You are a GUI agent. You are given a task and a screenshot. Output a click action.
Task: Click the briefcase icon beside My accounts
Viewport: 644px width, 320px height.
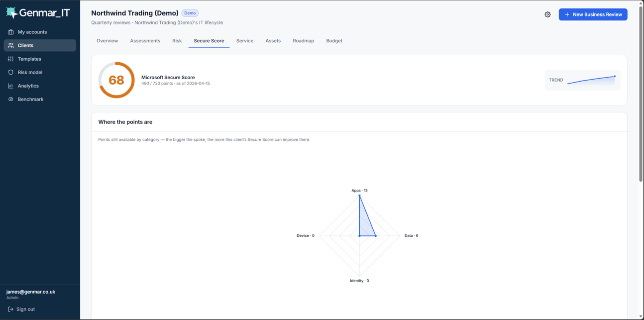pos(11,32)
